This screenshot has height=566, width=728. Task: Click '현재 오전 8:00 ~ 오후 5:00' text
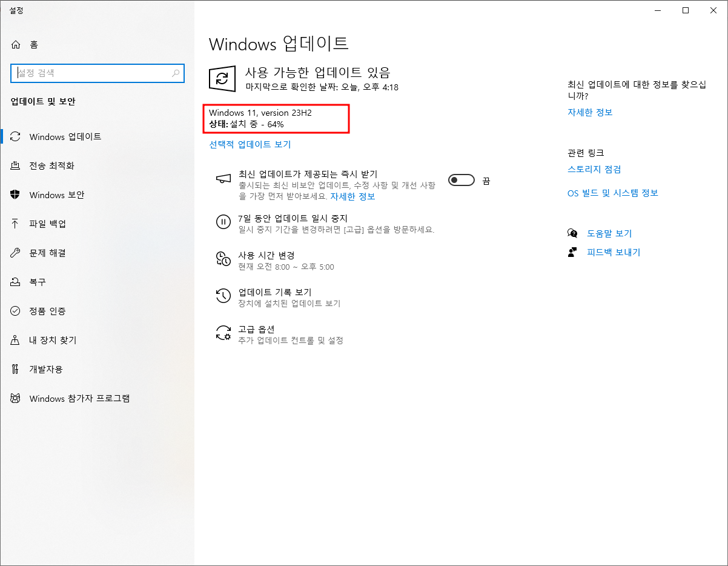click(286, 267)
